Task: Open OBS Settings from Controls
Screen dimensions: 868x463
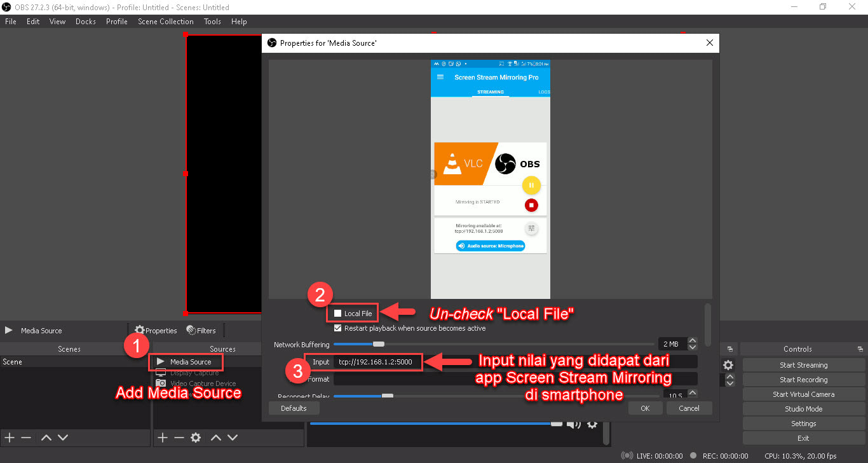Action: (x=803, y=424)
